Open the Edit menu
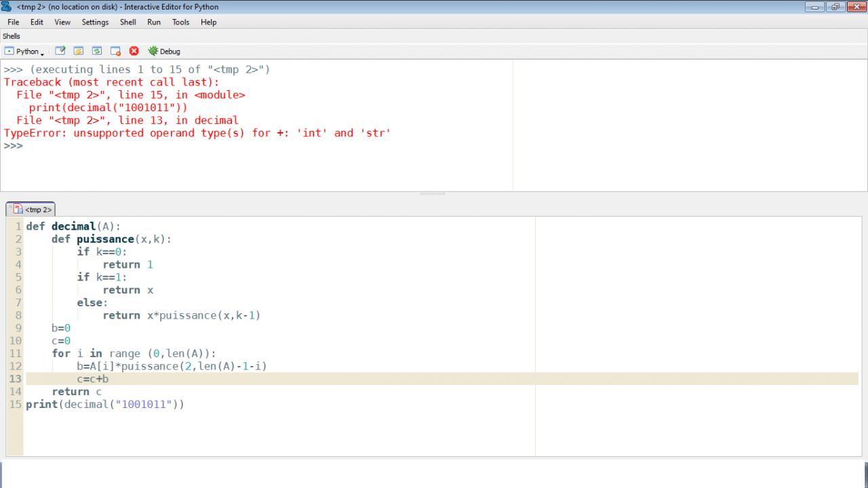The height and width of the screenshot is (488, 868). tap(37, 22)
